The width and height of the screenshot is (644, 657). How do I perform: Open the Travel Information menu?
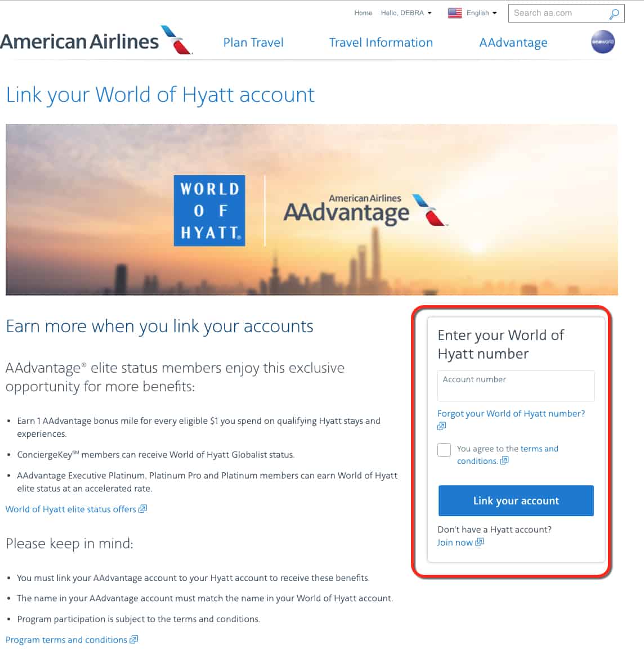pos(381,42)
